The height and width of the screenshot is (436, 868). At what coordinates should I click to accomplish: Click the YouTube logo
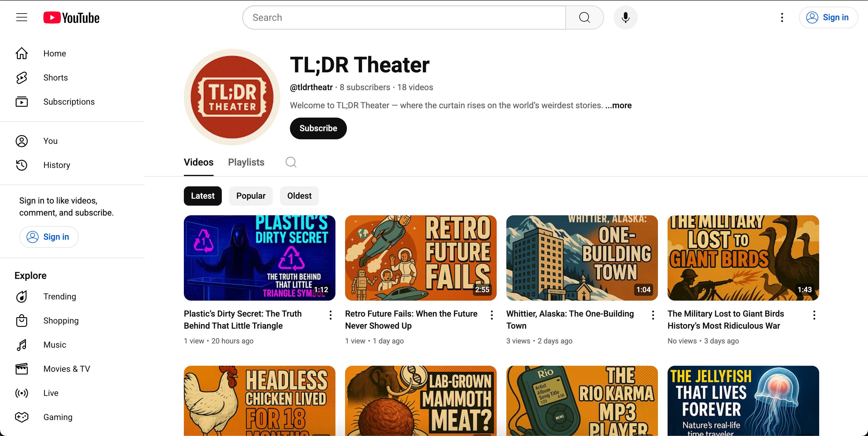tap(71, 17)
